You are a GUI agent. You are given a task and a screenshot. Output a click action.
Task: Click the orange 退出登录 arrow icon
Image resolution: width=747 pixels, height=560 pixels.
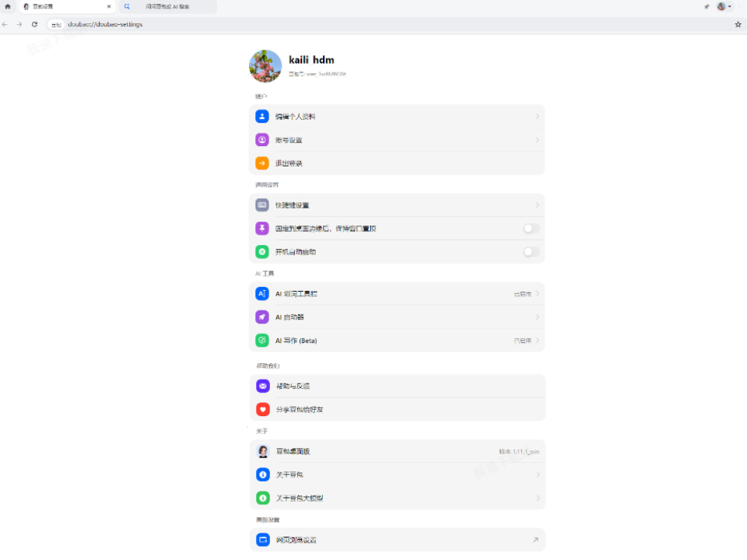[x=262, y=163]
